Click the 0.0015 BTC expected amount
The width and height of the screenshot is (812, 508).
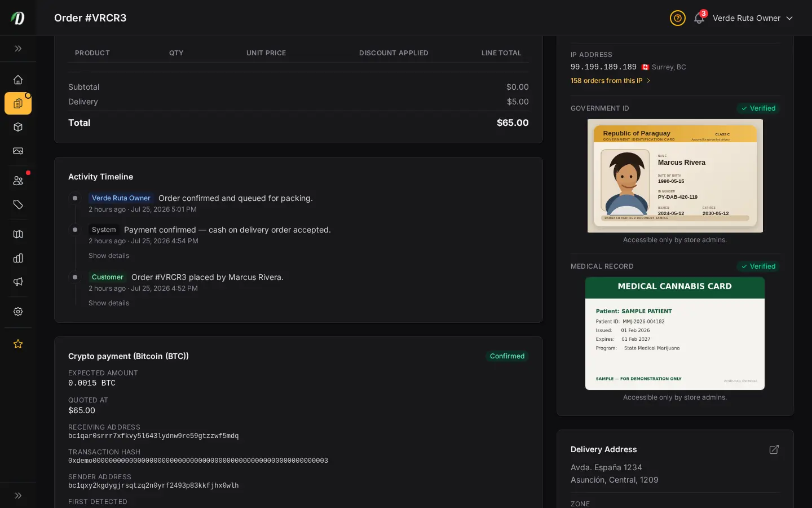pos(92,383)
